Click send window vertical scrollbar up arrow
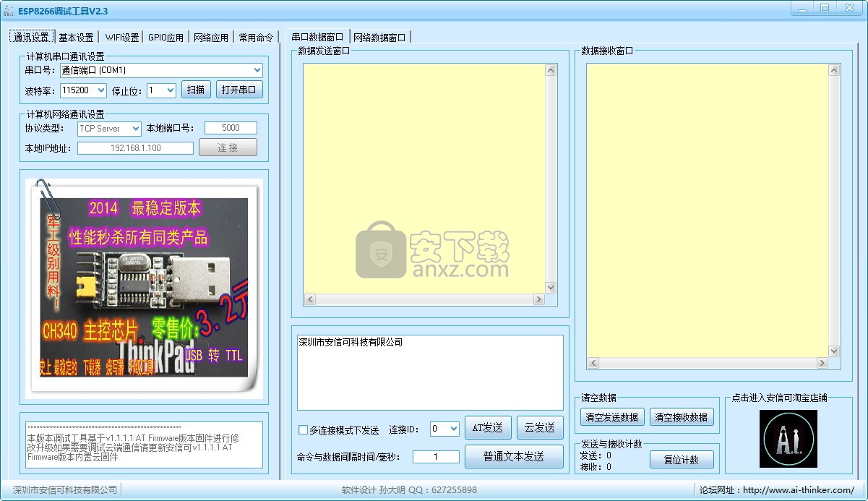Viewport: 868px width, 501px height. tap(551, 71)
